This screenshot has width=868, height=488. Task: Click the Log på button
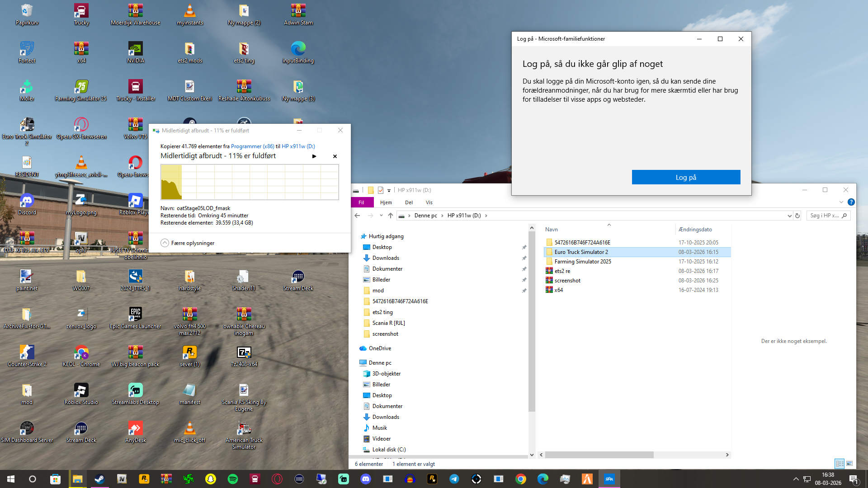[x=686, y=177]
